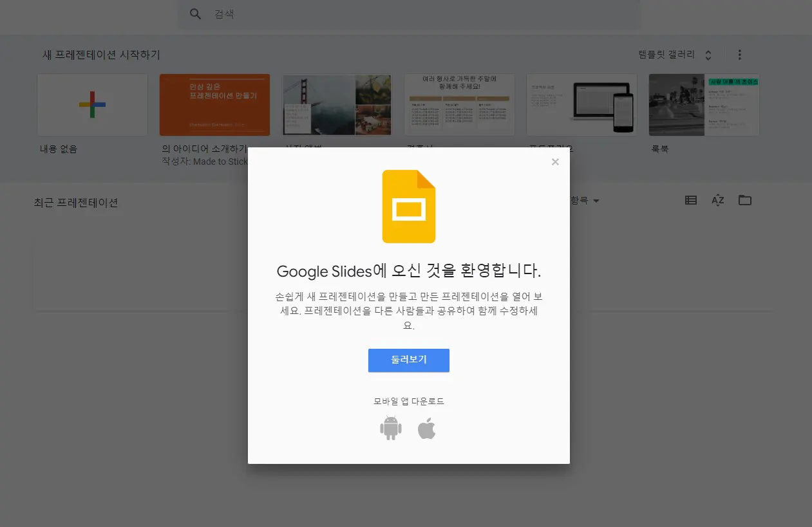The width and height of the screenshot is (812, 527).
Task: Click the magnifier search icon
Action: pyautogui.click(x=196, y=14)
